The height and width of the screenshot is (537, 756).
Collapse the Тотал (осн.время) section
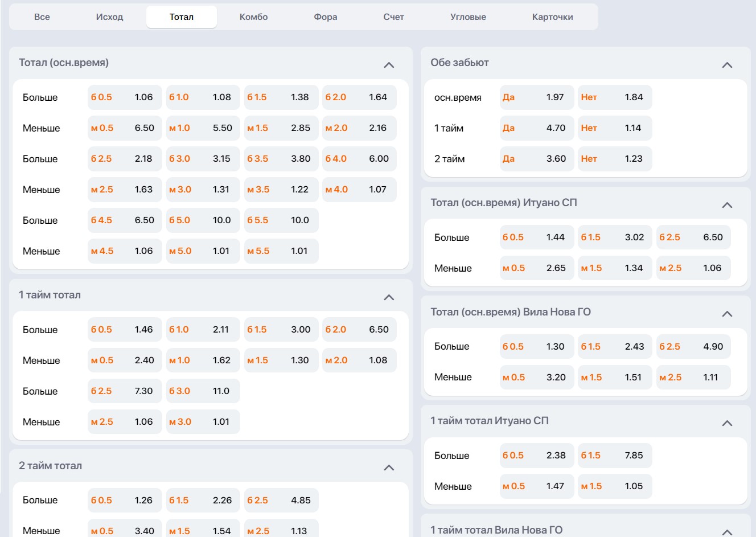click(389, 65)
